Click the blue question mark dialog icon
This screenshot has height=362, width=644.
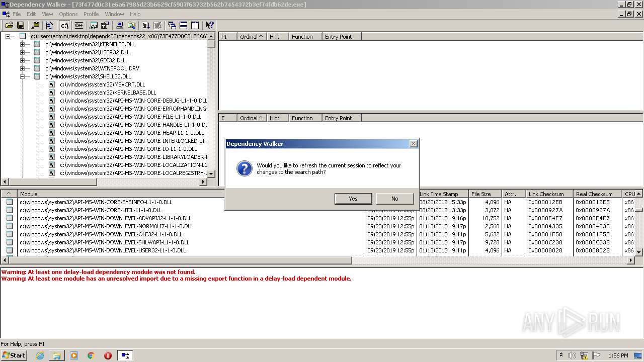[244, 168]
